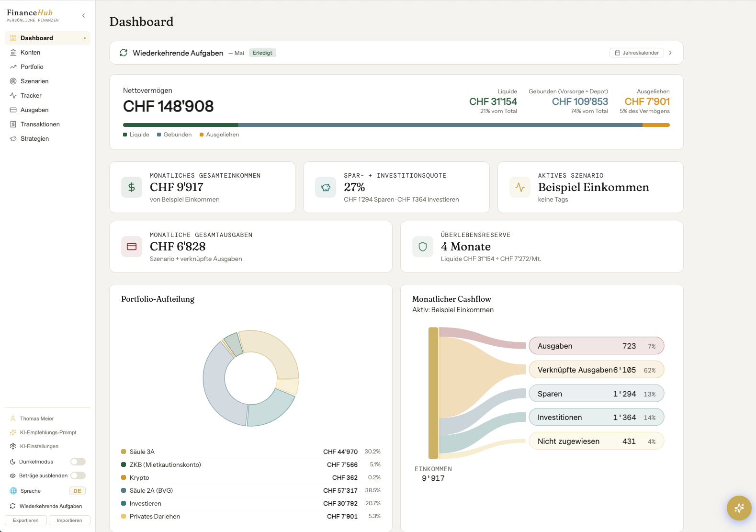Open the DE language selector
Screen dimensions: 756x532
[78, 491]
